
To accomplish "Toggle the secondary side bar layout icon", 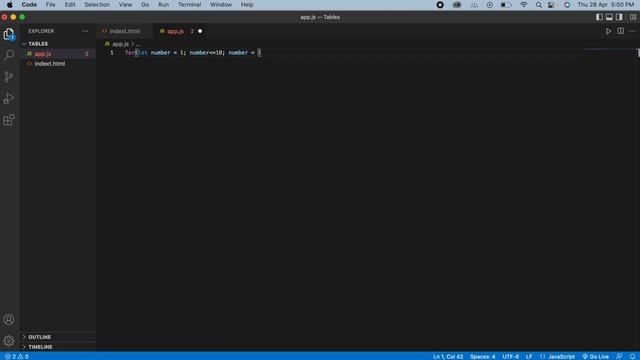I will [619, 17].
